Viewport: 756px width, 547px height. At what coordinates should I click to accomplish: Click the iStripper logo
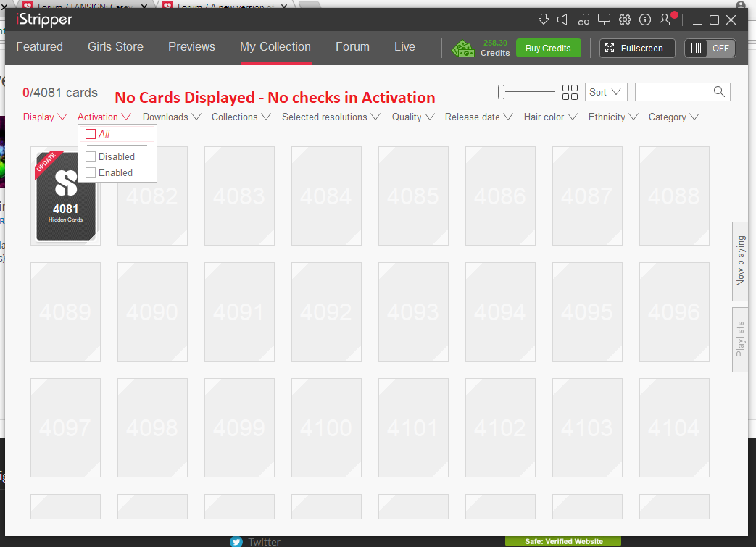(44, 20)
